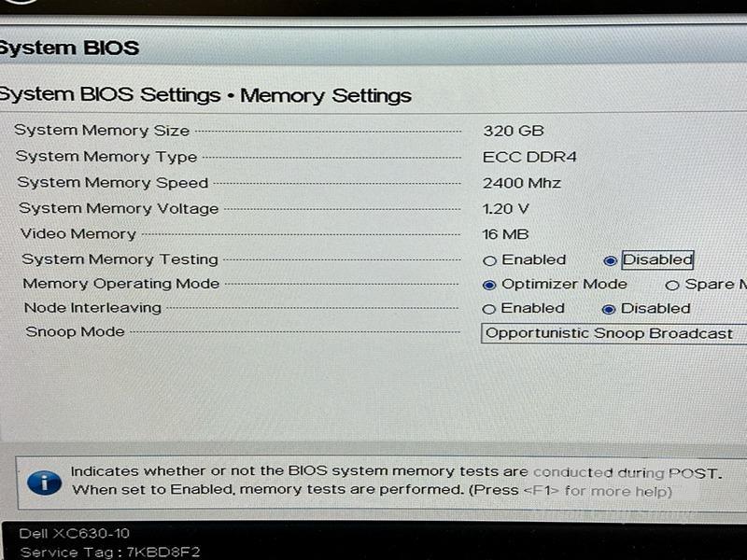The height and width of the screenshot is (560, 747).
Task: Enable Node Interleaving radio button
Action: tap(488, 309)
